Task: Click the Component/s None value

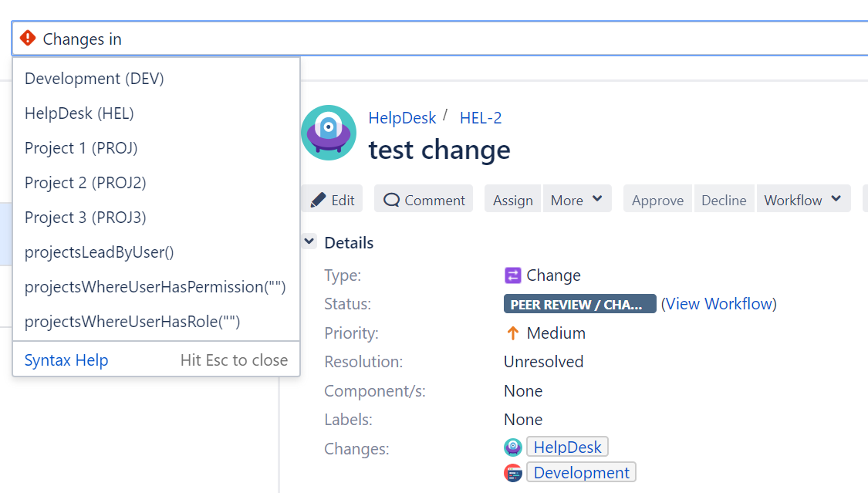Action: pos(523,390)
